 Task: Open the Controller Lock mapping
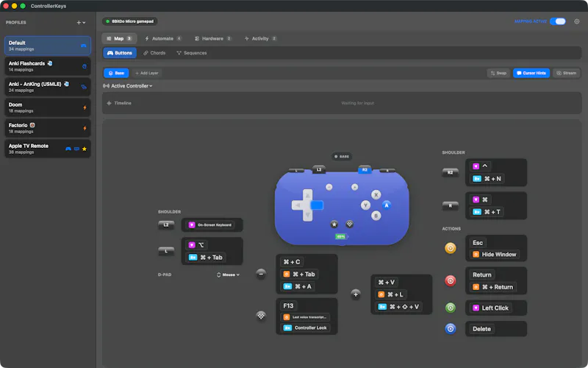[x=305, y=328]
